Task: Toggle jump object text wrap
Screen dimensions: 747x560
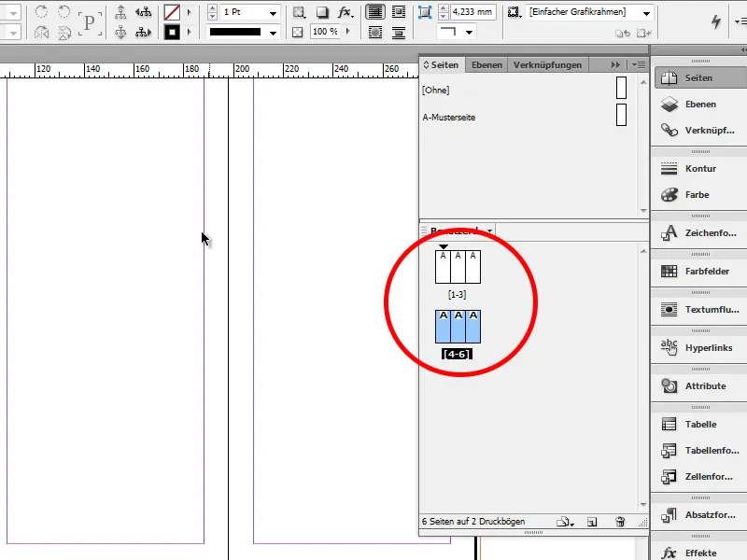Action: pos(399,33)
